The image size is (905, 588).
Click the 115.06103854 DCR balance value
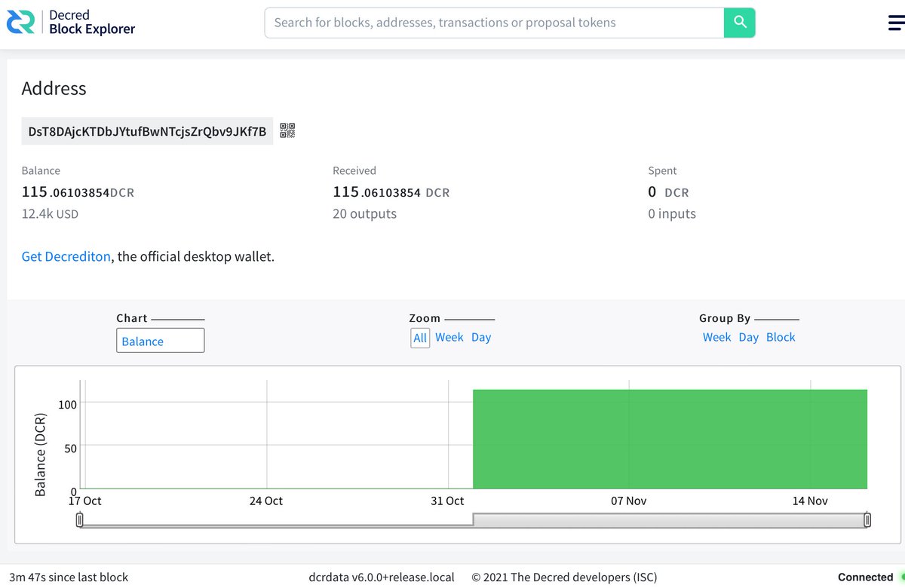coord(78,192)
